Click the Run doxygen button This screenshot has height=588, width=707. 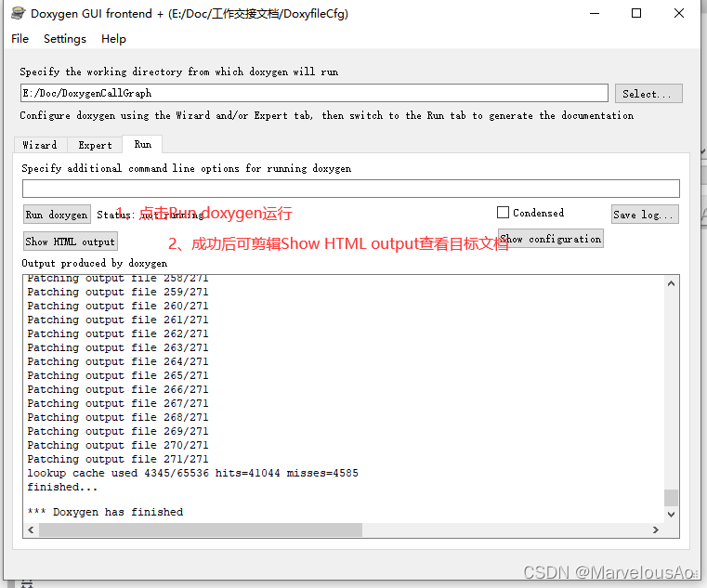coord(57,215)
